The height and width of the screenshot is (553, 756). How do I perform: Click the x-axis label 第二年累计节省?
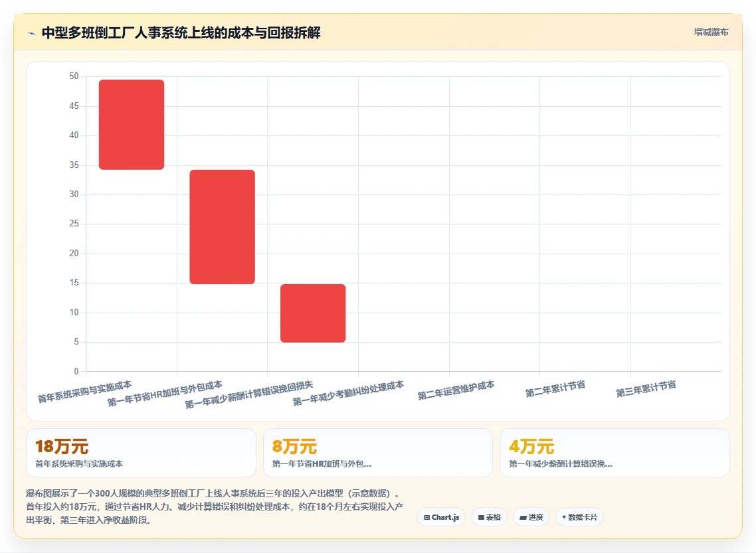click(x=555, y=389)
